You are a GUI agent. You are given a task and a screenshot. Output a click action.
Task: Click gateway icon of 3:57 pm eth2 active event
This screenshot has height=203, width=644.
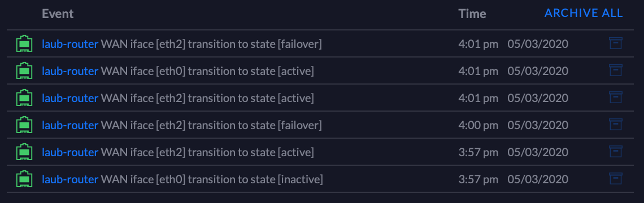[x=24, y=152]
